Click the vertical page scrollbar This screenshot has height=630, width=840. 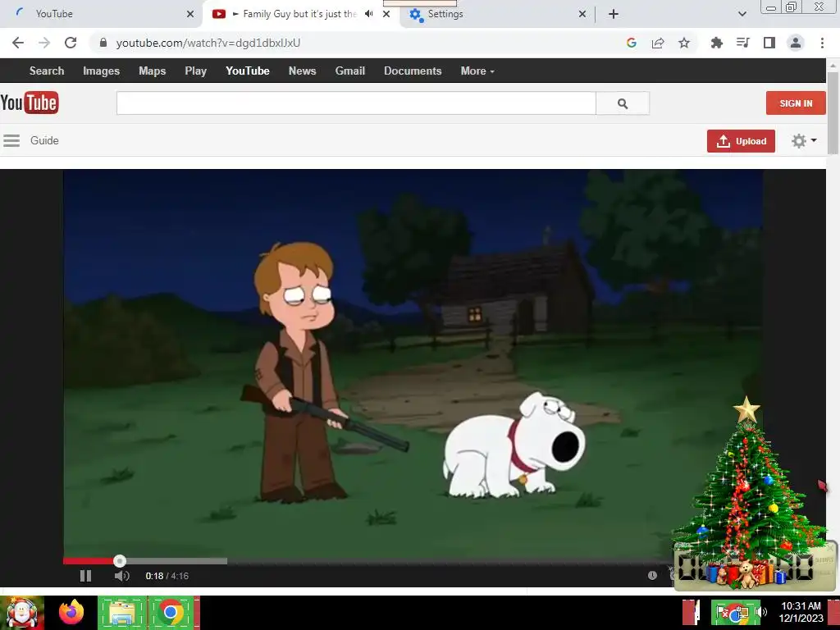tap(833, 112)
